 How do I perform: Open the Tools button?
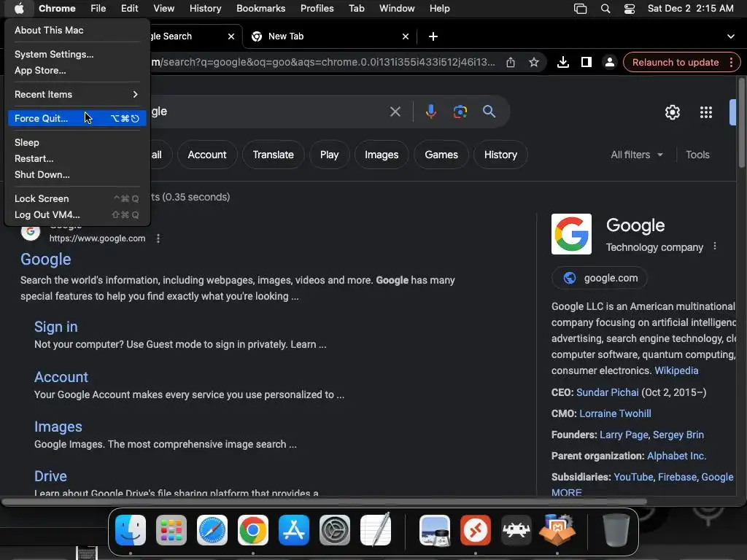point(697,155)
